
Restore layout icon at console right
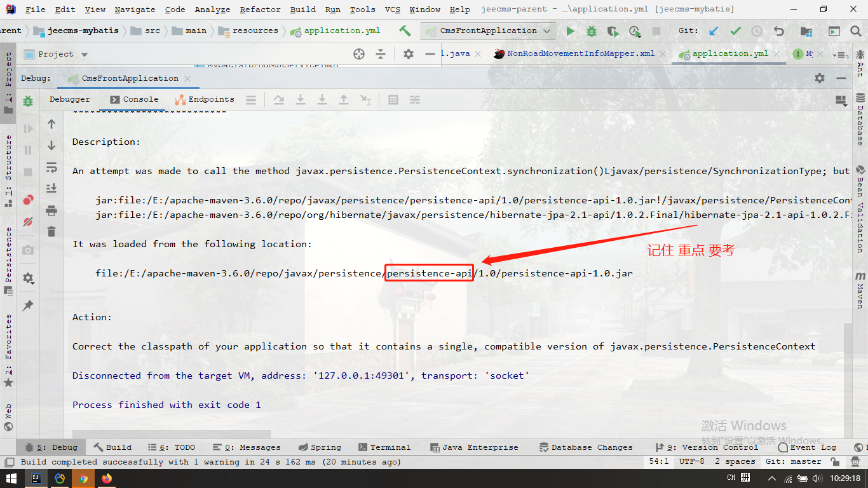click(841, 101)
